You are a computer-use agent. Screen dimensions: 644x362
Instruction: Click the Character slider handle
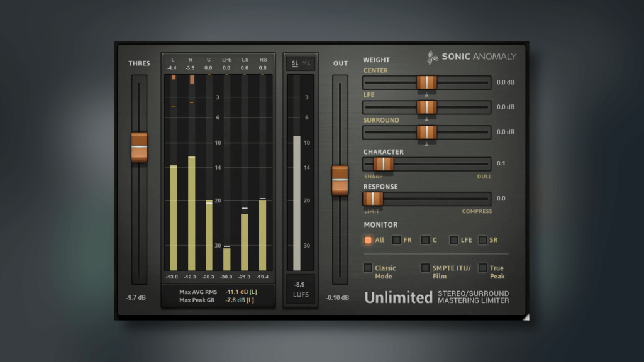384,163
